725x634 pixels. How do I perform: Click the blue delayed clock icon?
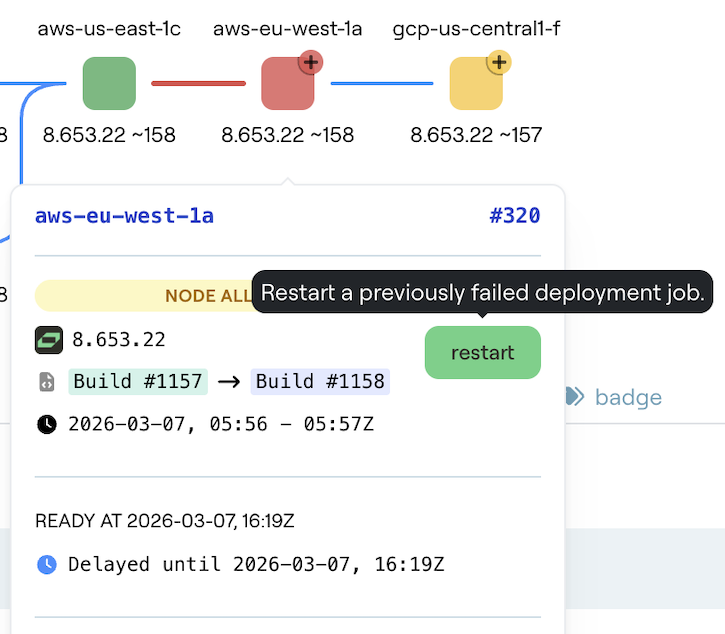(x=47, y=564)
